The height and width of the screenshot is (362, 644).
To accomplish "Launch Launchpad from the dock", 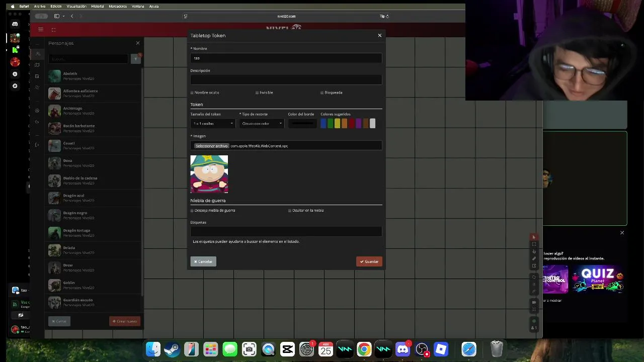I will point(210,349).
